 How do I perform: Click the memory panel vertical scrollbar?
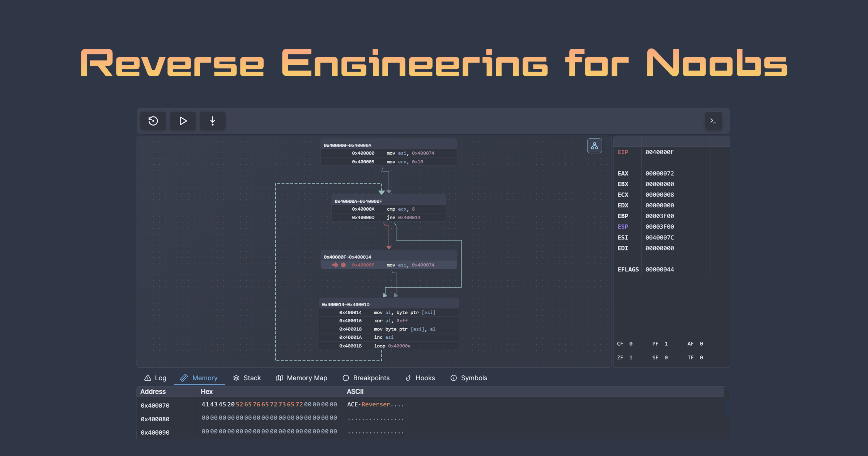click(727, 407)
